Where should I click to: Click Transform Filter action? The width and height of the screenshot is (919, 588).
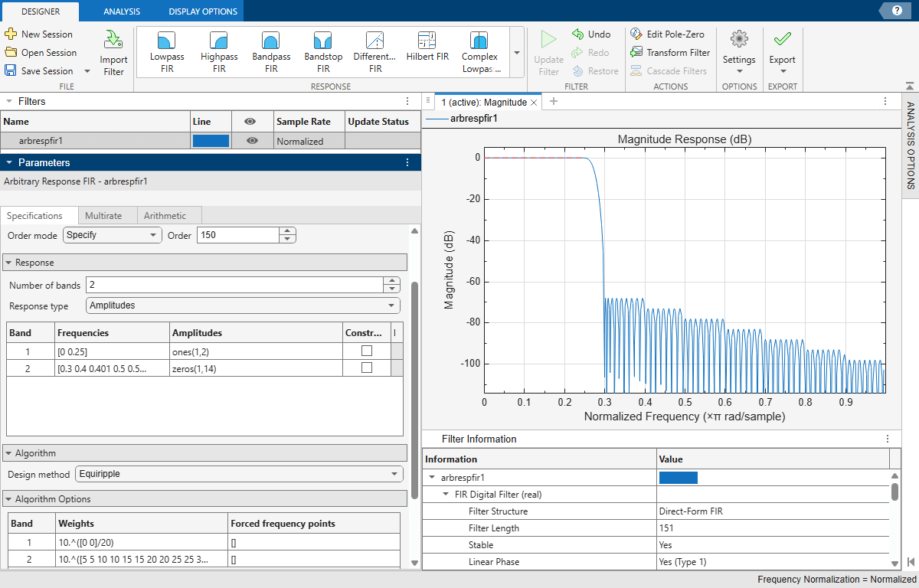coord(670,53)
